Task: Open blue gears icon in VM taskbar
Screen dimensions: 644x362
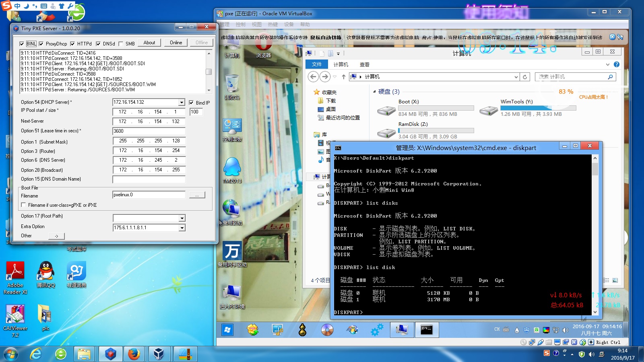Action: click(377, 330)
